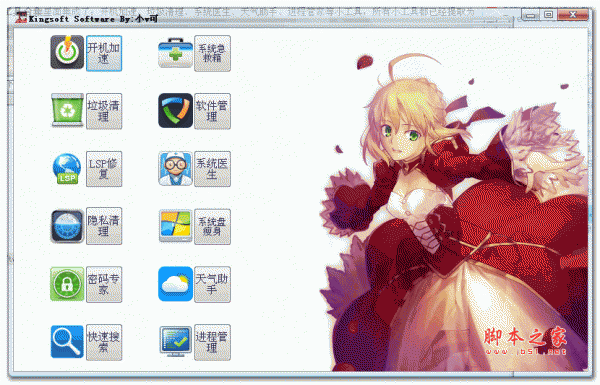
Task: Open 天气助手 button
Action: 212,284
